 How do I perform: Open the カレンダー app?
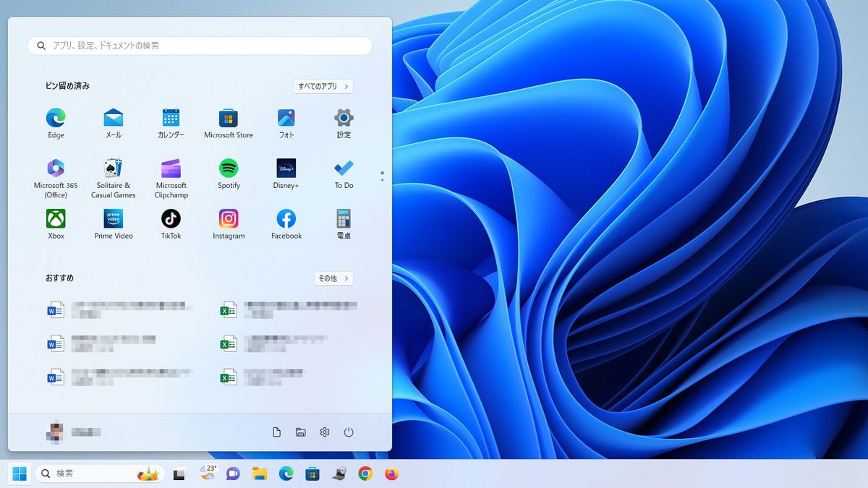171,123
